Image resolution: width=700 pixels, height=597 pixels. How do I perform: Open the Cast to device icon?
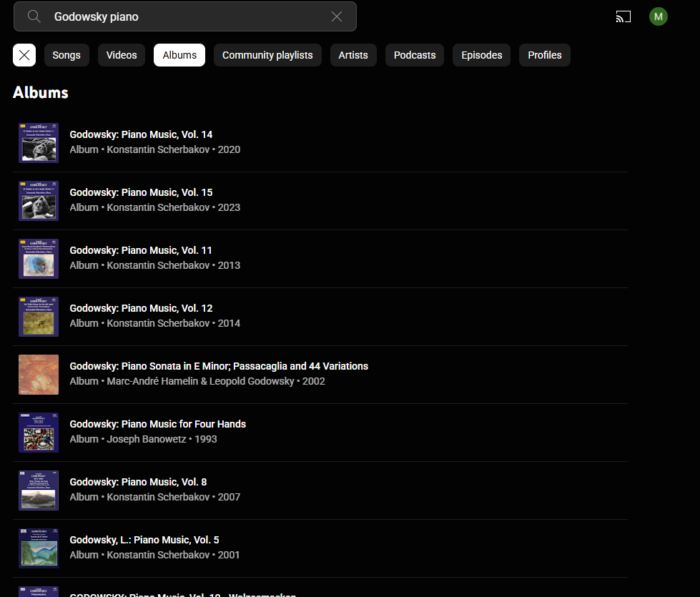tap(623, 16)
